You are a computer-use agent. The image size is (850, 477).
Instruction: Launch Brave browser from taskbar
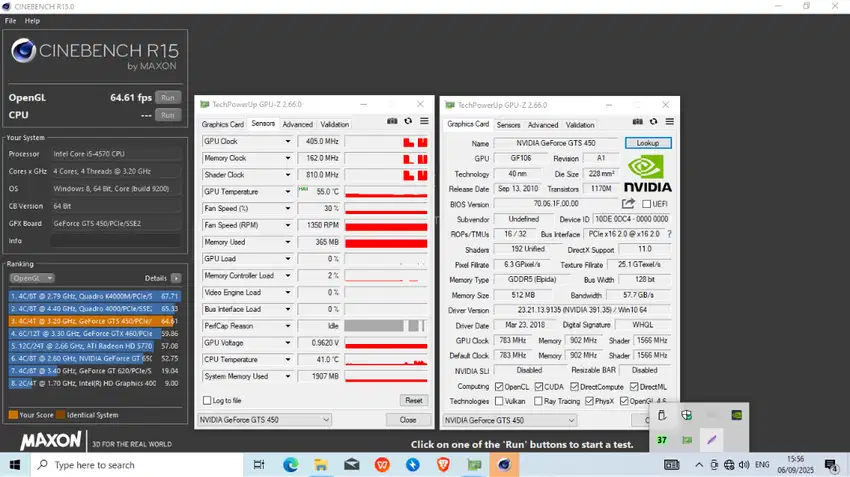443,465
